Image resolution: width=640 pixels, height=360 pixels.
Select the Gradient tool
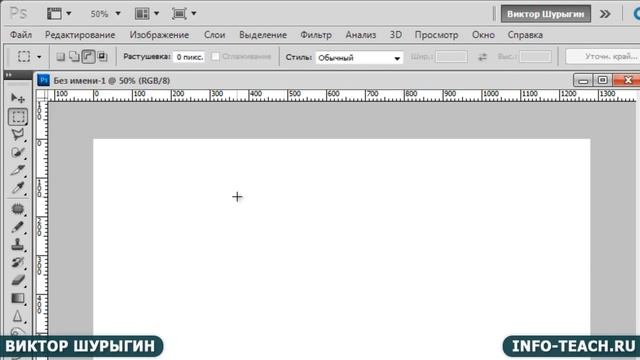click(18, 298)
